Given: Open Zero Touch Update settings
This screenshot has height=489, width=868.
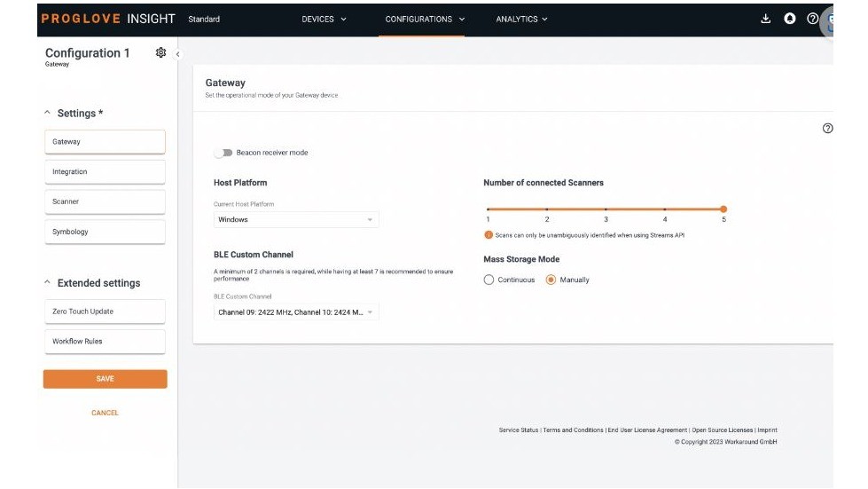Looking at the screenshot, I should [104, 312].
